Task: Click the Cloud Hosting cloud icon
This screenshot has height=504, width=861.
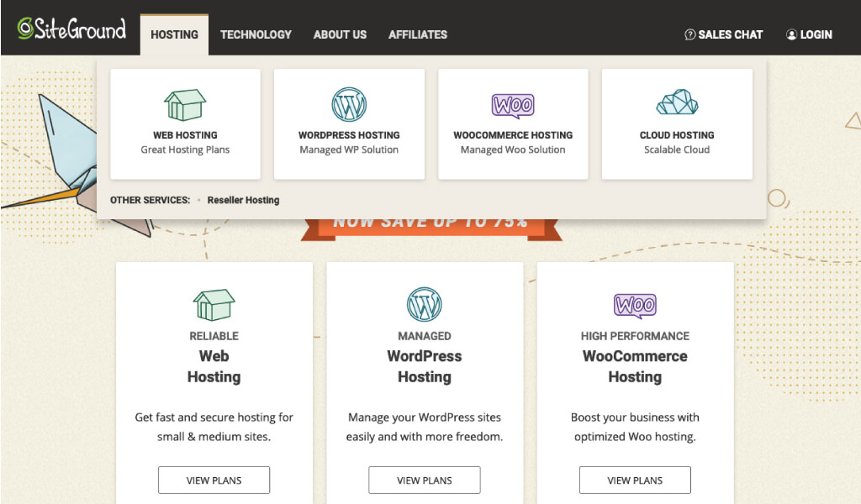Action: coord(677,102)
